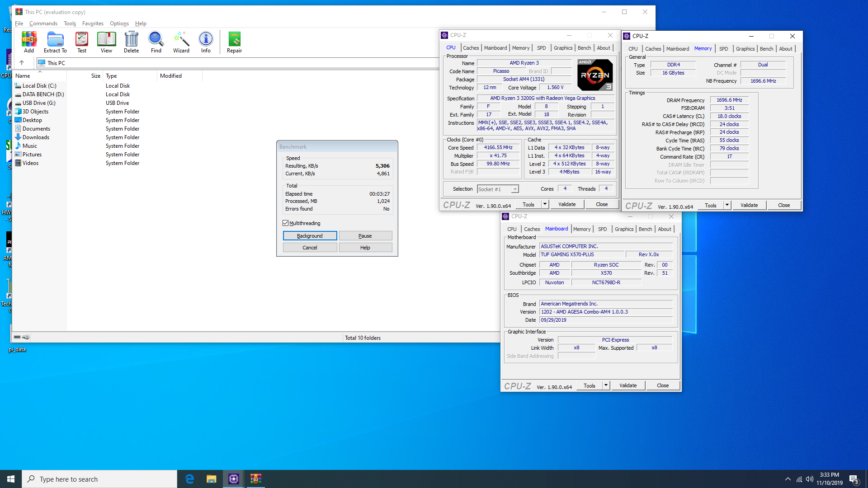The image size is (868, 488).
Task: Open About tab in Mainboard CPU-Z window
Action: point(664,229)
